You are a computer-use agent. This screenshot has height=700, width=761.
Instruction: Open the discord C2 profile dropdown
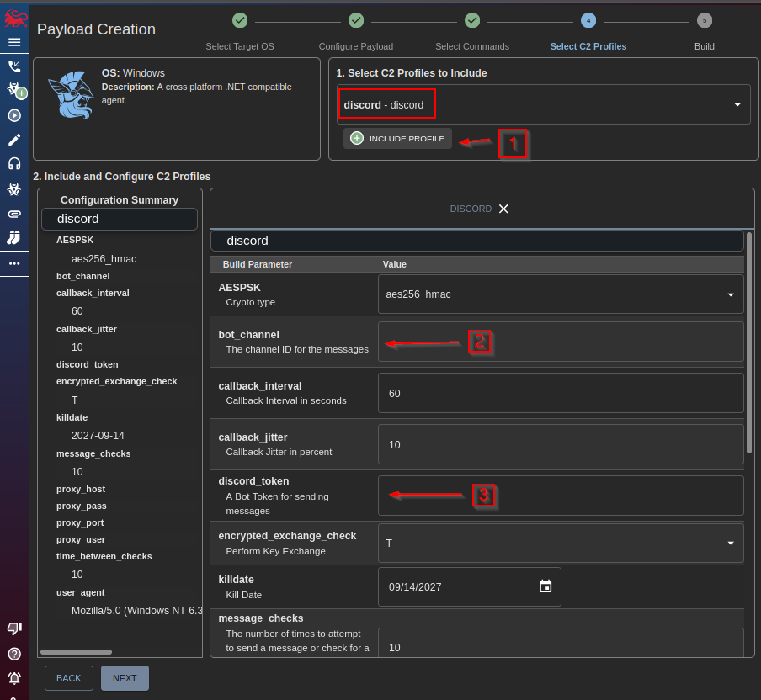[544, 105]
